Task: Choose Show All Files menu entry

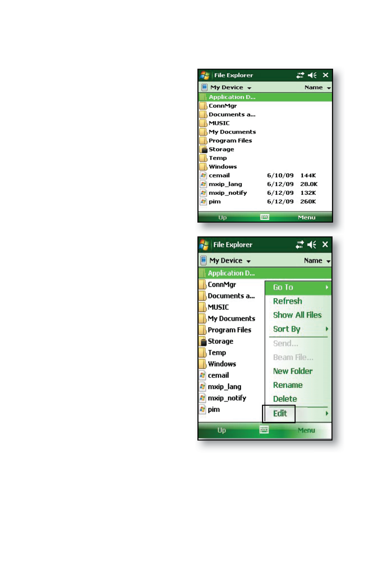Action: pos(297,315)
